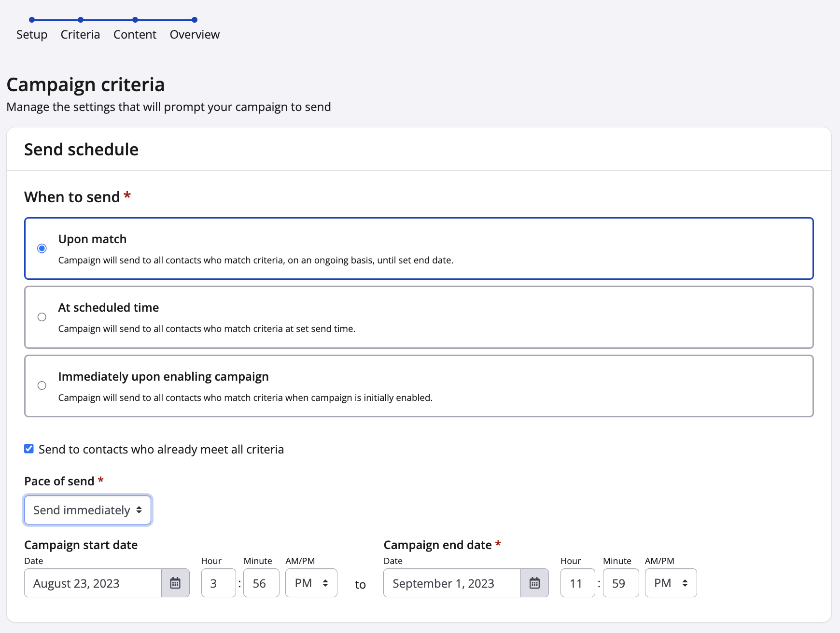Click the campaign end date field
The width and height of the screenshot is (840, 633).
452,583
